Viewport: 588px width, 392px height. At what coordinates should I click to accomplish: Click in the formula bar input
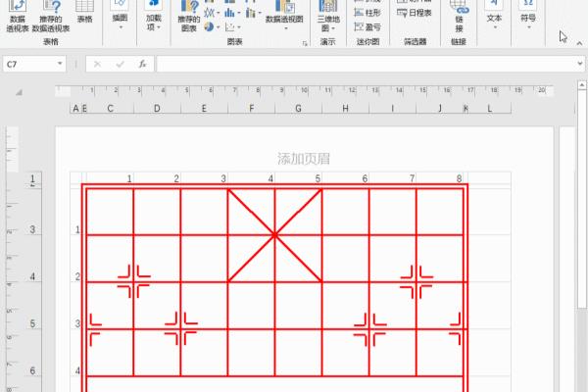coord(363,64)
